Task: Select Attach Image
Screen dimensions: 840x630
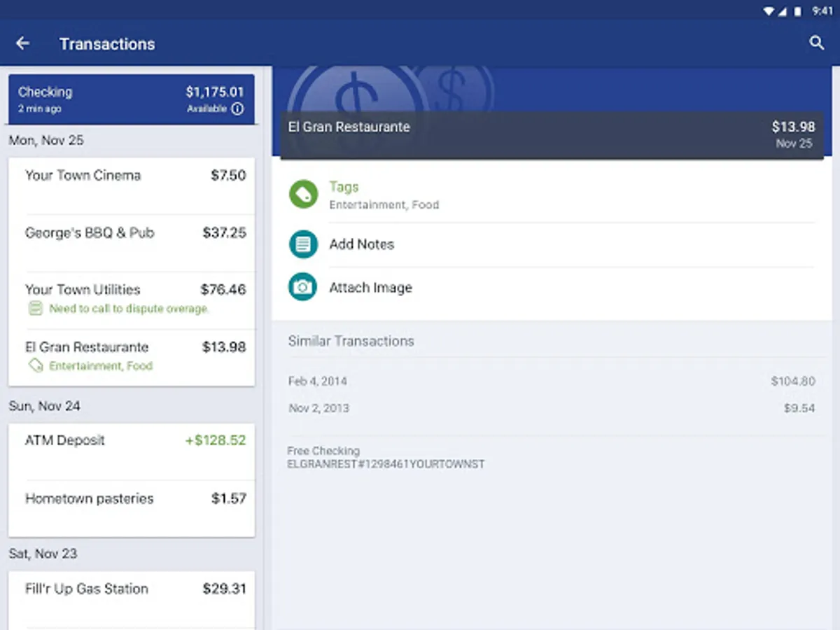Action: pyautogui.click(x=552, y=288)
